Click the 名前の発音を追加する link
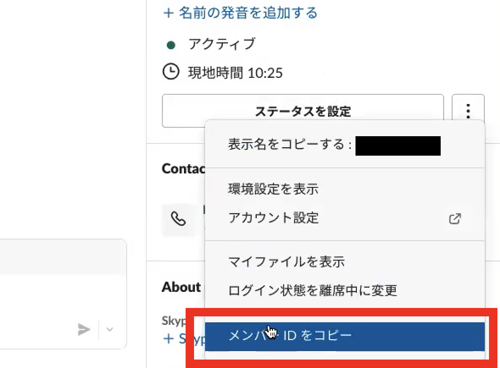The width and height of the screenshot is (500, 368). pos(241,13)
